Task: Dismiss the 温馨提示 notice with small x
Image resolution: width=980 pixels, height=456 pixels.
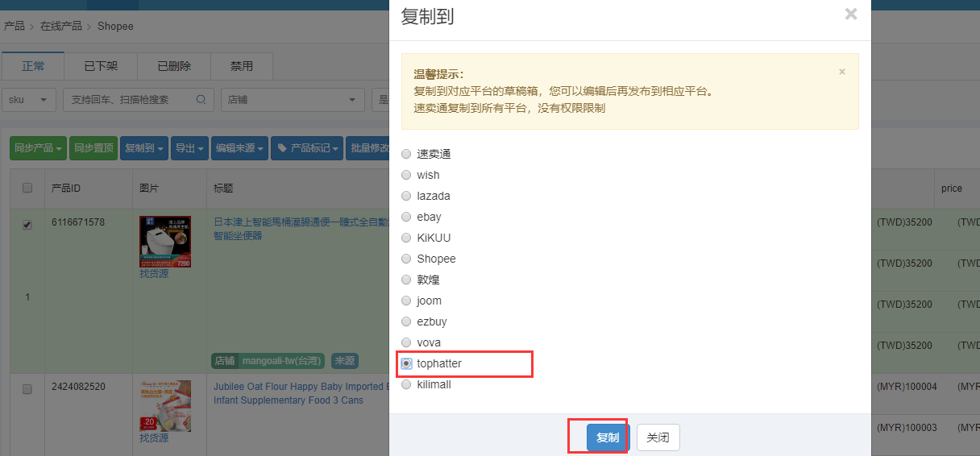Action: click(842, 72)
